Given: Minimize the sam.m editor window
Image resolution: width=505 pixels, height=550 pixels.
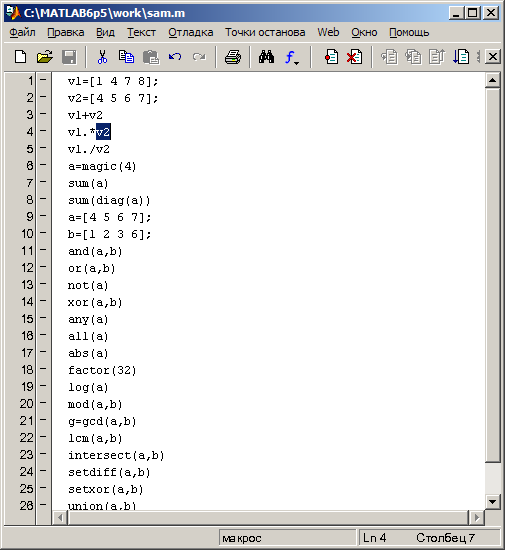Looking at the screenshot, I should click(x=456, y=13).
